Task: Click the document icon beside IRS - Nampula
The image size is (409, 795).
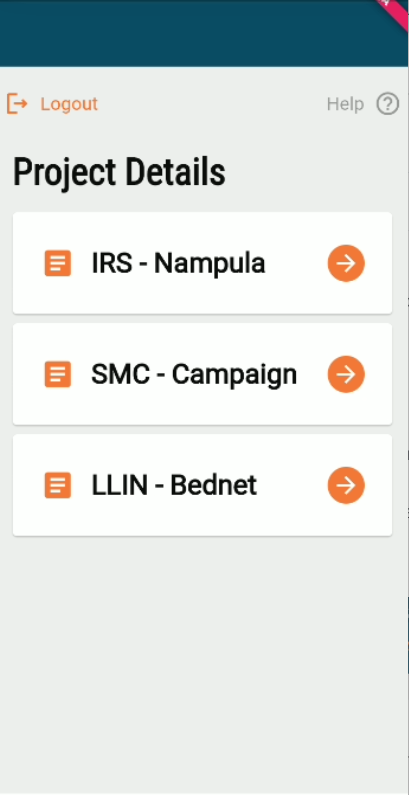Action: 58,263
